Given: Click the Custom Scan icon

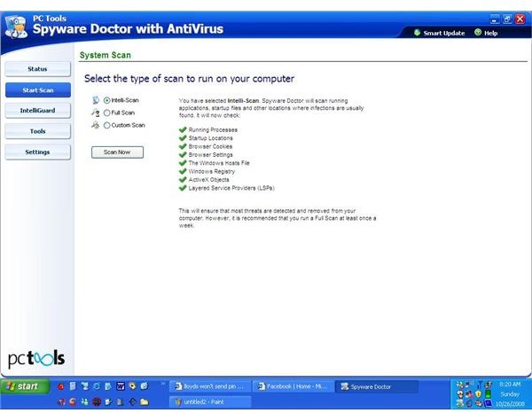Looking at the screenshot, I should tap(96, 125).
